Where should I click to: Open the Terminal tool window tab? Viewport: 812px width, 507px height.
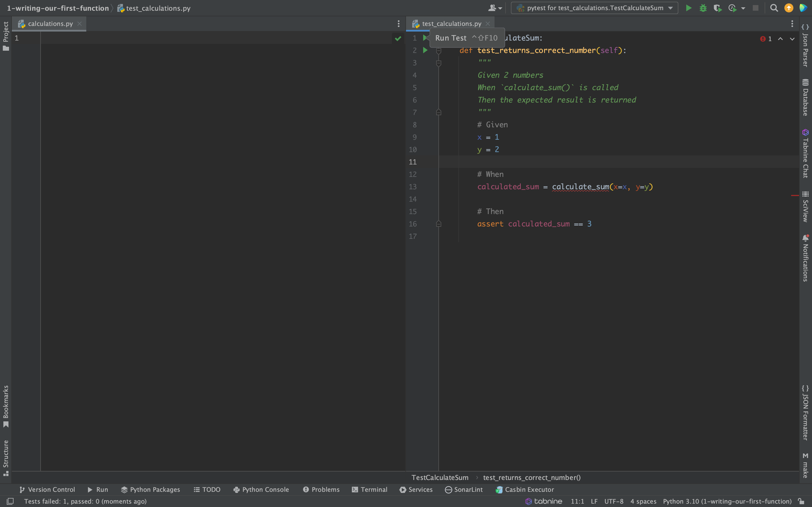tap(369, 490)
